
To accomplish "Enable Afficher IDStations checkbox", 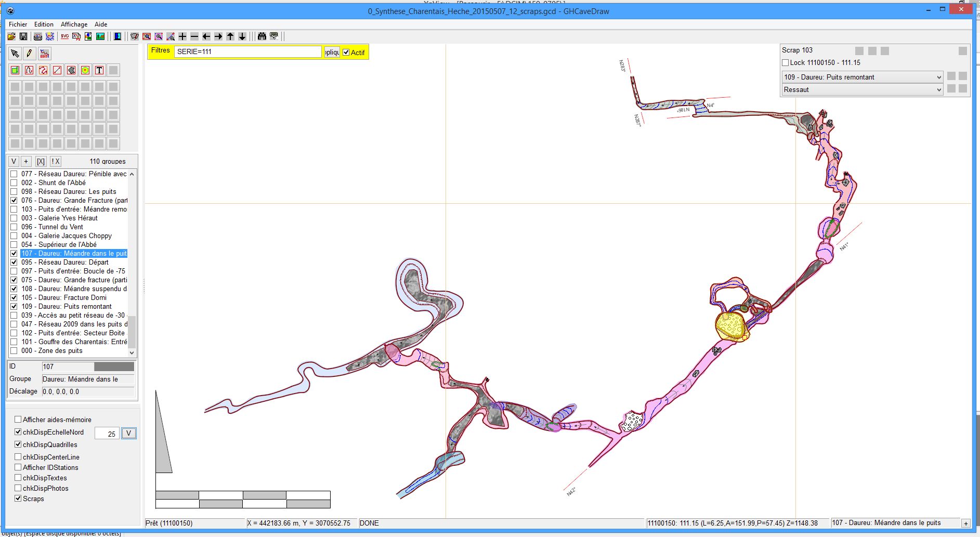I will [18, 467].
